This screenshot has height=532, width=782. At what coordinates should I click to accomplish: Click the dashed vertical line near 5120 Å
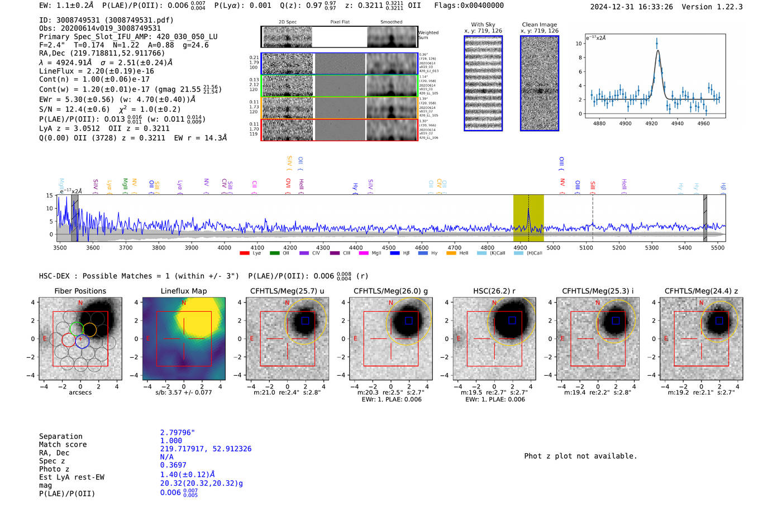593,218
